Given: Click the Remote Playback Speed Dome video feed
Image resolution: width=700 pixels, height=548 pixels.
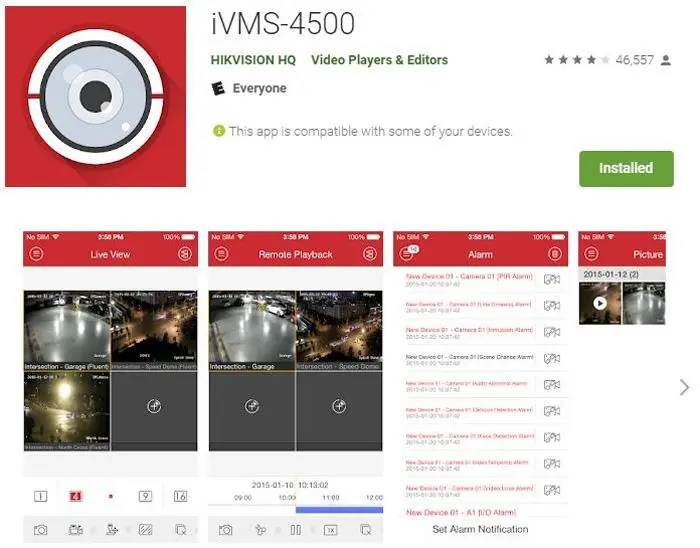Looking at the screenshot, I should click(339, 331).
